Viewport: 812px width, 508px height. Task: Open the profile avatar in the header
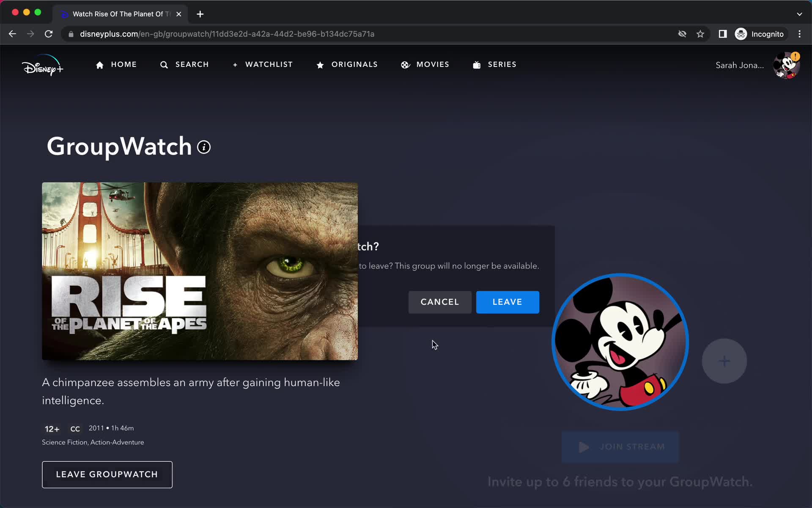786,65
